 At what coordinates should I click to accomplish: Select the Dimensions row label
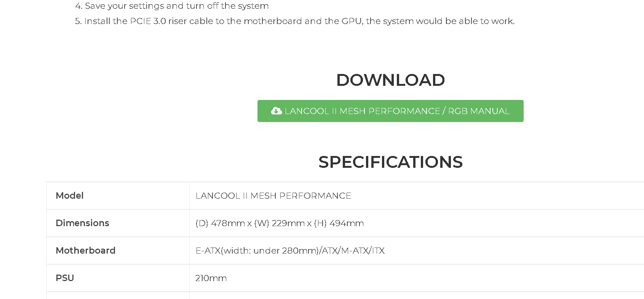click(82, 223)
